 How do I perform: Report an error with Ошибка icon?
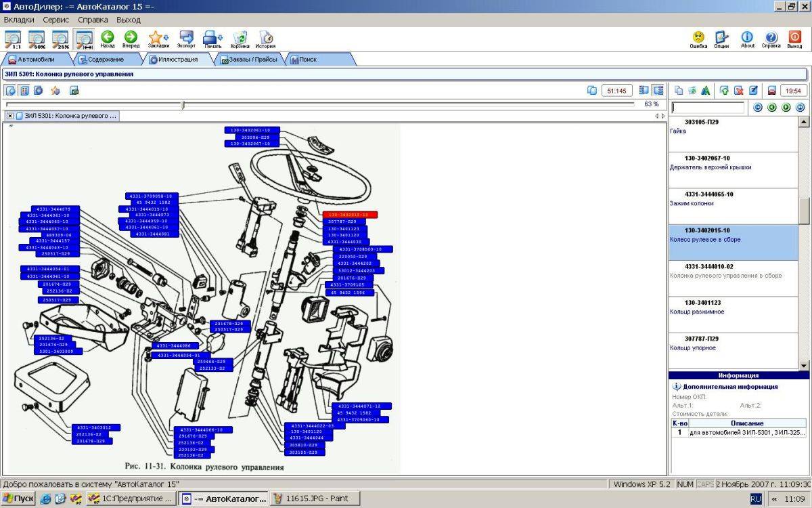[x=698, y=39]
